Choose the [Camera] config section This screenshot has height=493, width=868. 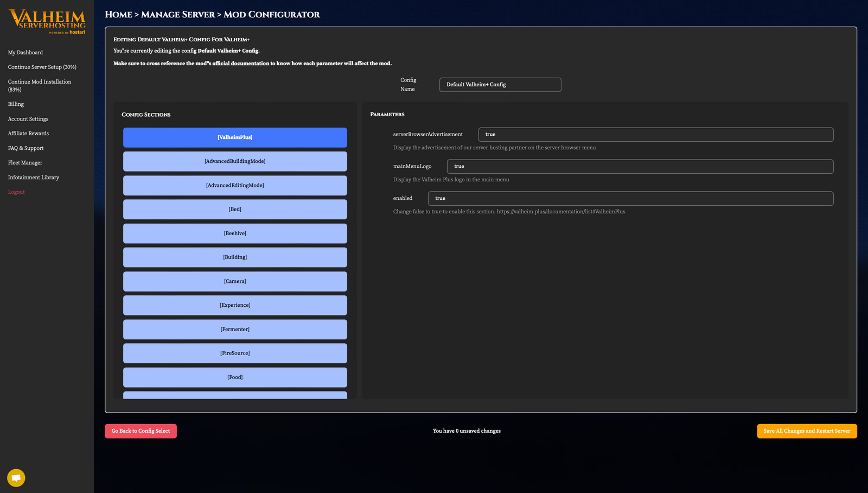(x=235, y=281)
